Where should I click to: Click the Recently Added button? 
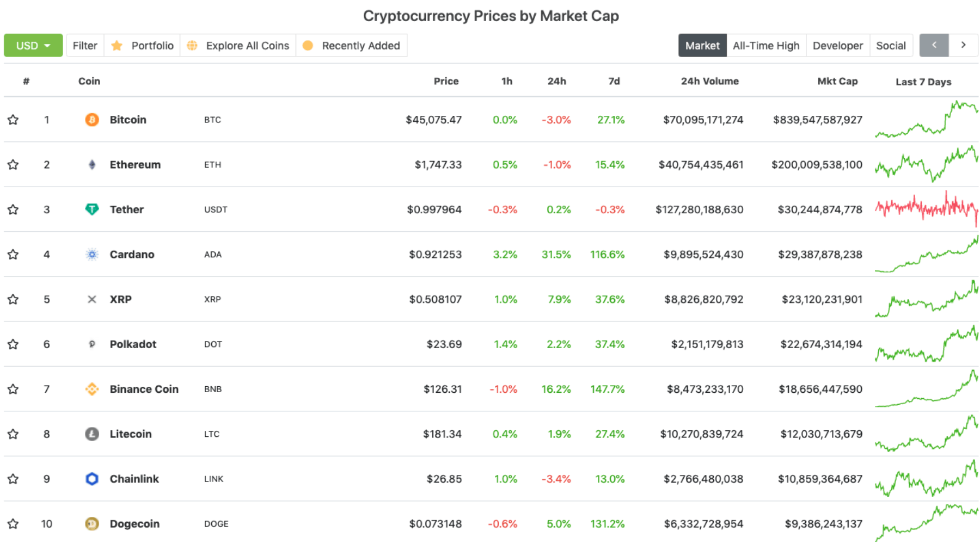coord(352,46)
